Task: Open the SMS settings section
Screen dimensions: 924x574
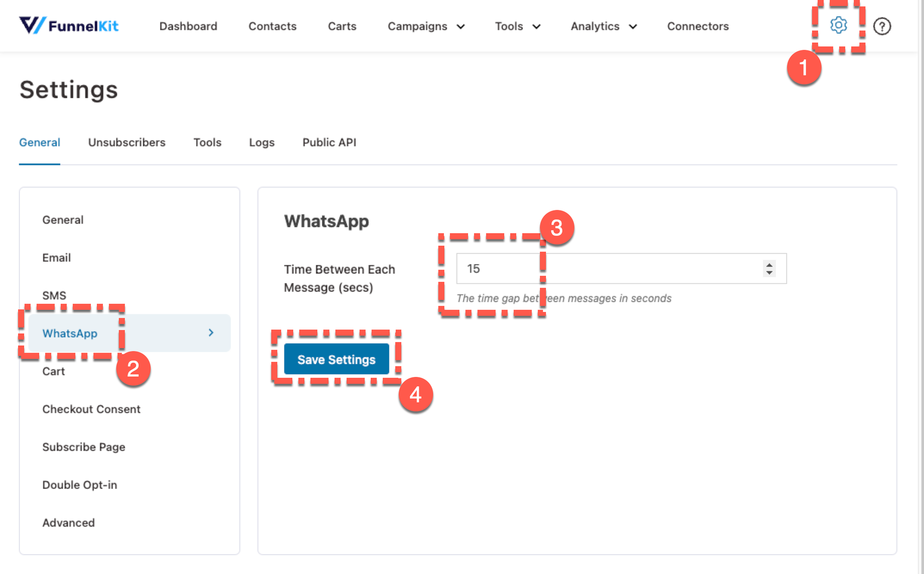Action: (129, 295)
